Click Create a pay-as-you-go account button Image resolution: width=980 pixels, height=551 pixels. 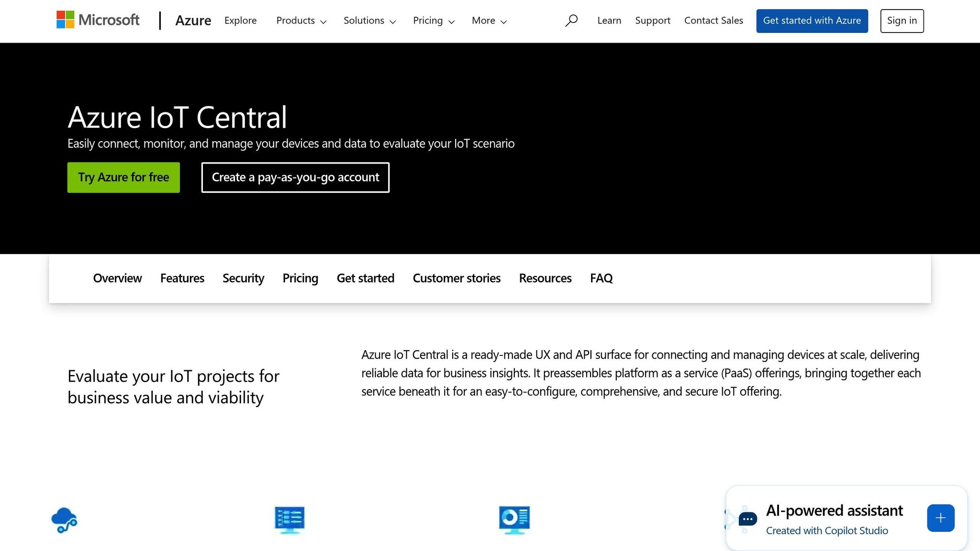tap(295, 177)
